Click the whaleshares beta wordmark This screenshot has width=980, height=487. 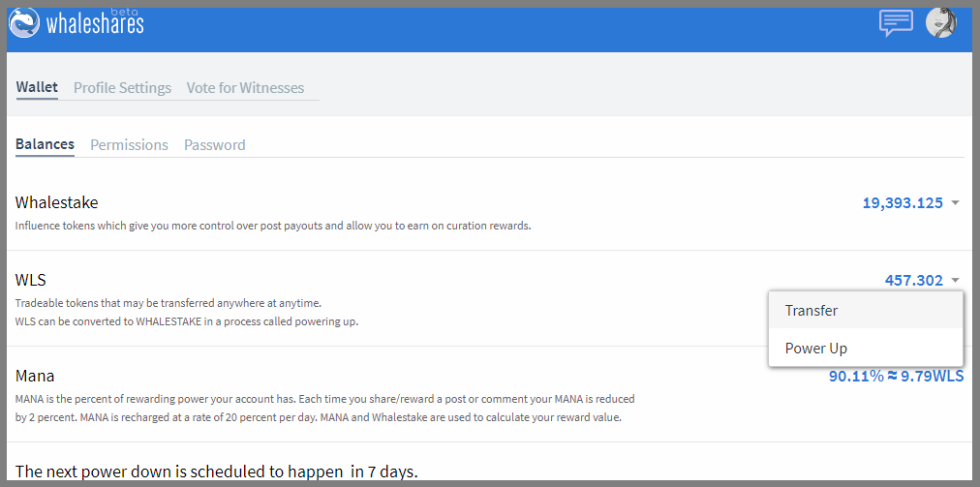95,22
